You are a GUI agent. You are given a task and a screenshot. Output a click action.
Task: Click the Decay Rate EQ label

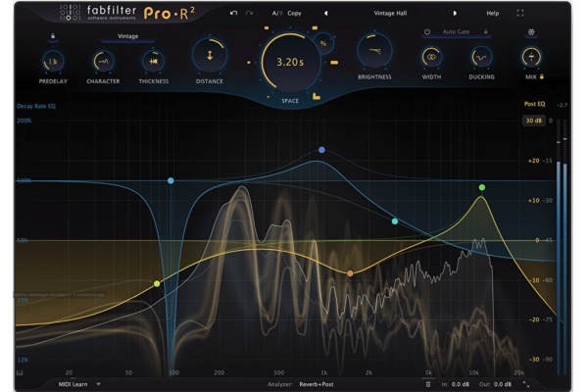point(36,106)
